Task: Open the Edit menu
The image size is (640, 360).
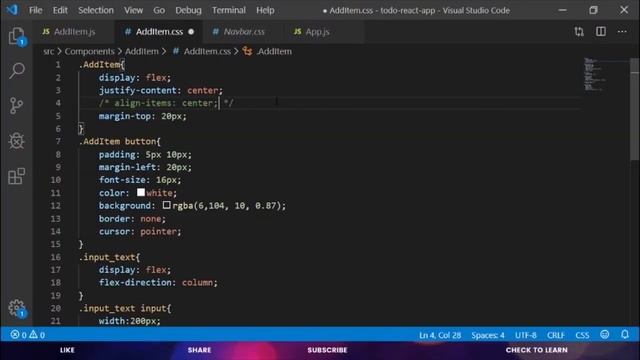Action: pyautogui.click(x=60, y=10)
